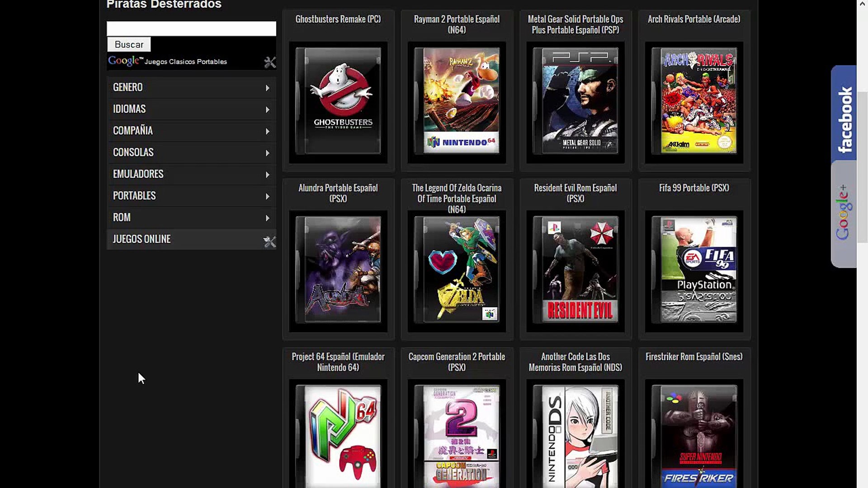Open the PORTABLES menu item
868x488 pixels.
(134, 196)
